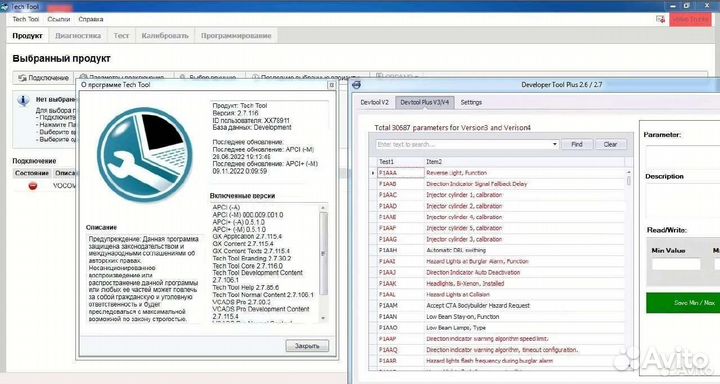Select the F1AAQ cell

point(400,350)
